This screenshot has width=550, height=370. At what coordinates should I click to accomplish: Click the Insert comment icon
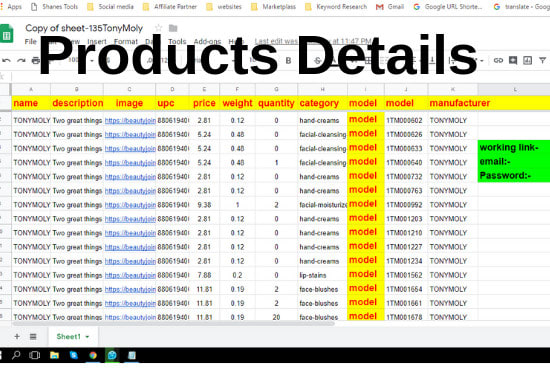(513, 60)
